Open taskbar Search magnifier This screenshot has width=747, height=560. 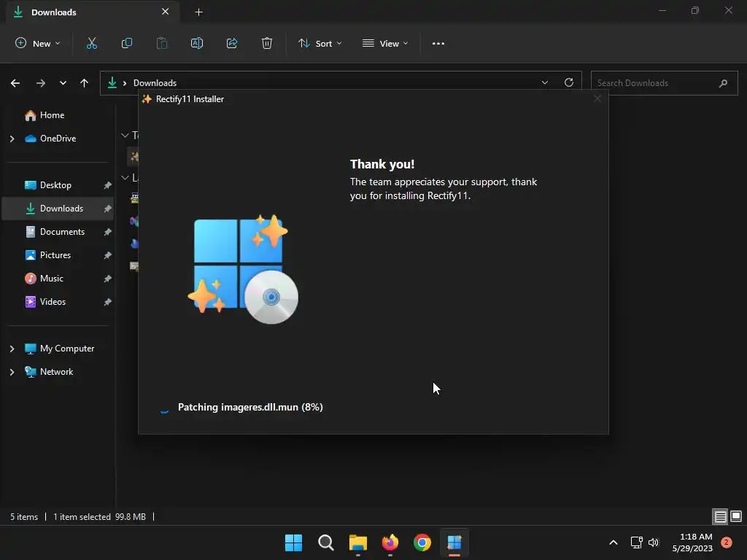[326, 542]
